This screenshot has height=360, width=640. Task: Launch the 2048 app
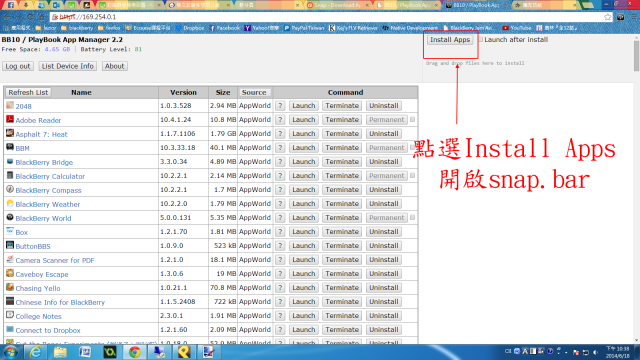pos(304,106)
